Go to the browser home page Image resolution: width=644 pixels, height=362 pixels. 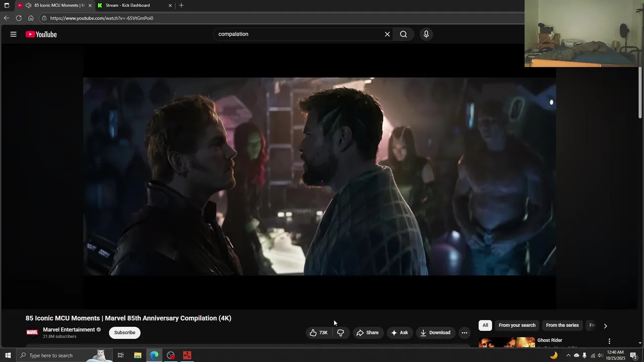pyautogui.click(x=31, y=18)
